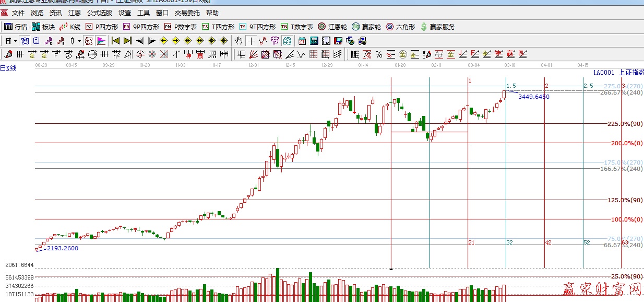Select the percent (%) drawing tool
Image resolution: width=644 pixels, height=302 pixels.
[379, 54]
